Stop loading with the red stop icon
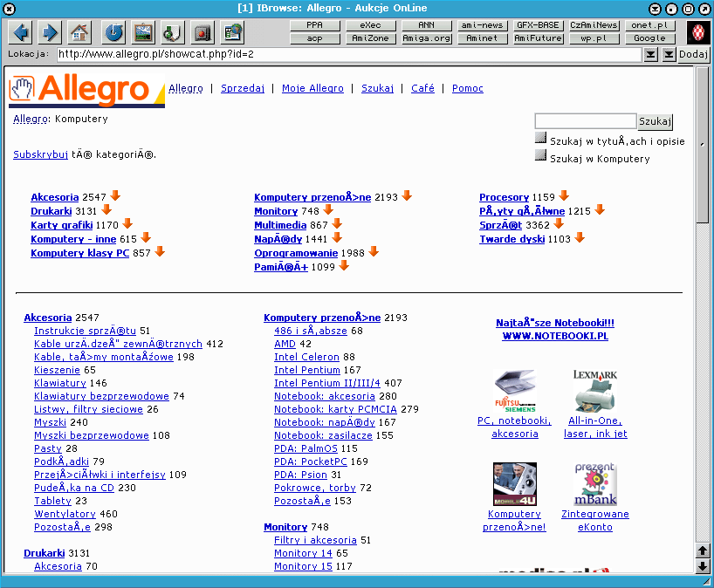Image resolution: width=714 pixels, height=588 pixels. point(203,32)
